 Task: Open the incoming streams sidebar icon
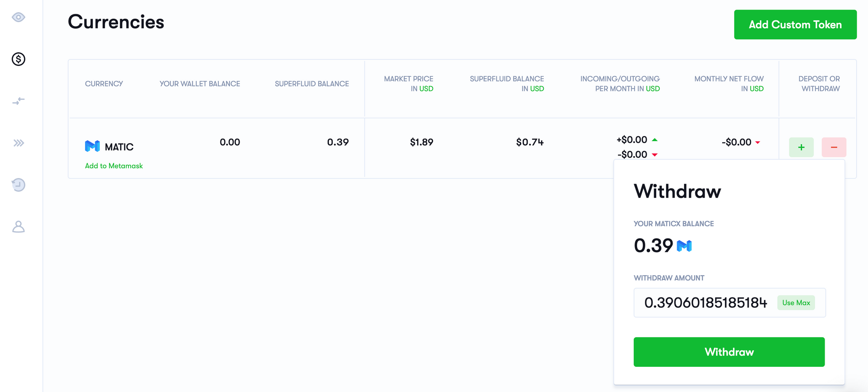click(18, 101)
